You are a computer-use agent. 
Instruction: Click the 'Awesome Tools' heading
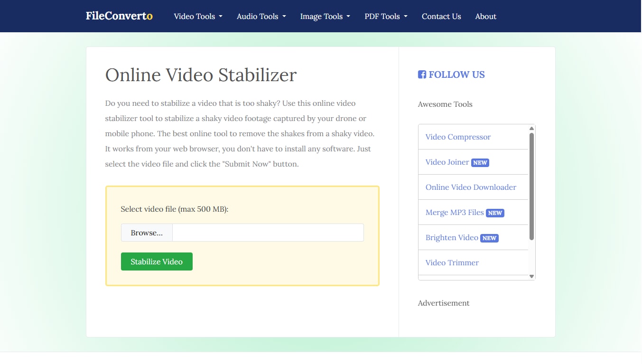coord(445,104)
